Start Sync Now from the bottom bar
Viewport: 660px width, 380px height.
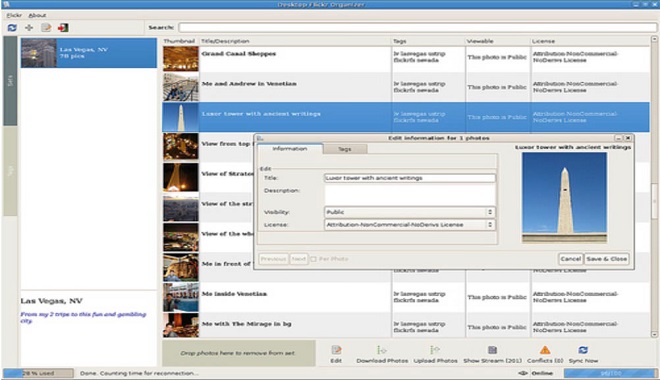(x=583, y=350)
